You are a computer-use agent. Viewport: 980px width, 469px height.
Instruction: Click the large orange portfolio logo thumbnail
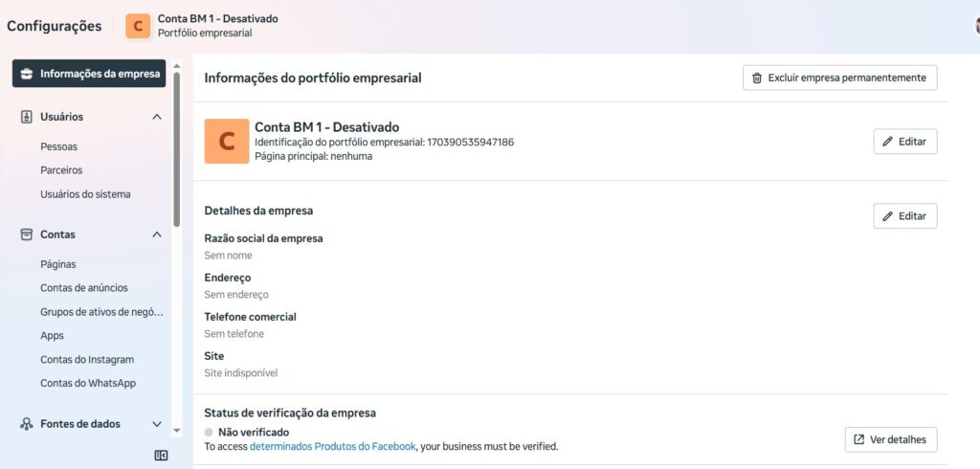click(227, 141)
